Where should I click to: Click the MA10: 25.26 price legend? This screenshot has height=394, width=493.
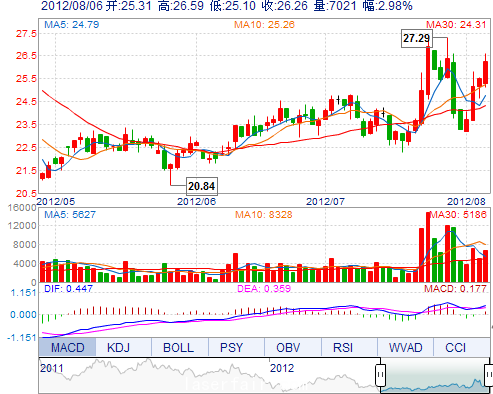click(264, 24)
